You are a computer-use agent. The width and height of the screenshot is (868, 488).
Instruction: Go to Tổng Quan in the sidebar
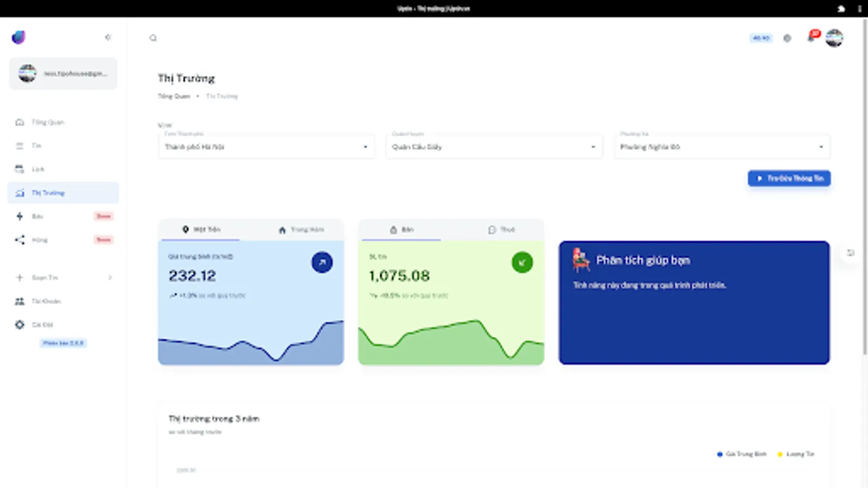point(63,122)
